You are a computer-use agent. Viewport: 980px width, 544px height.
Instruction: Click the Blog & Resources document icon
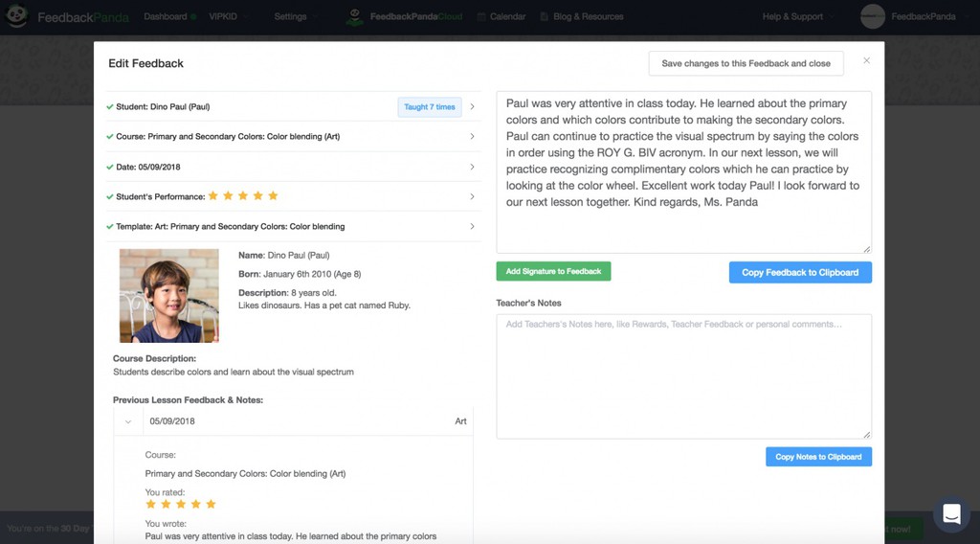pos(545,17)
